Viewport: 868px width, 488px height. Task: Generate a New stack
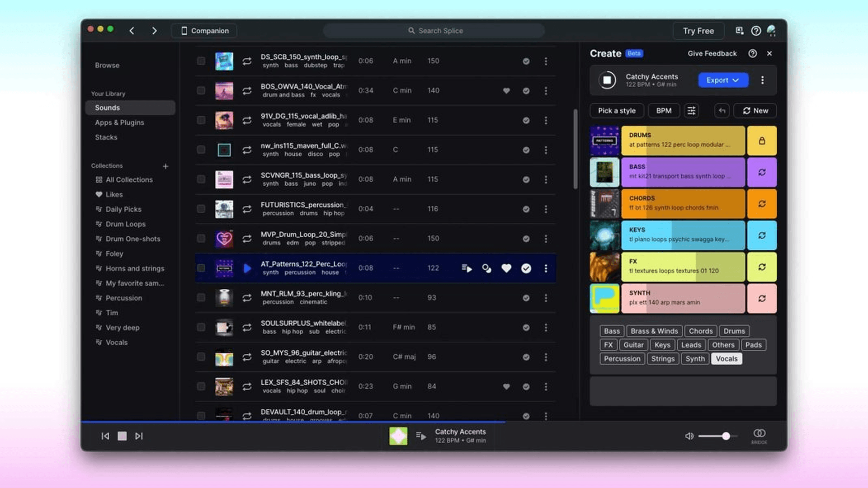(x=755, y=111)
